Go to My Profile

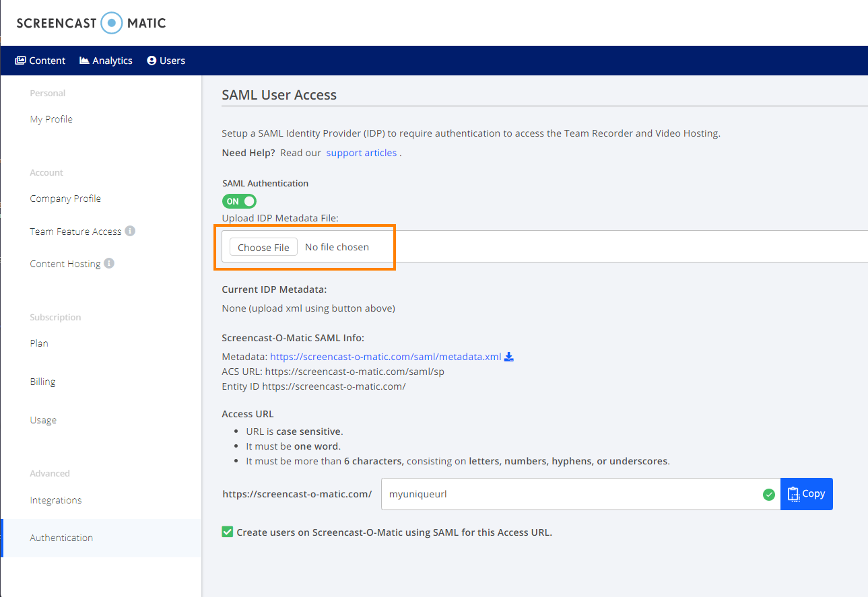[51, 119]
